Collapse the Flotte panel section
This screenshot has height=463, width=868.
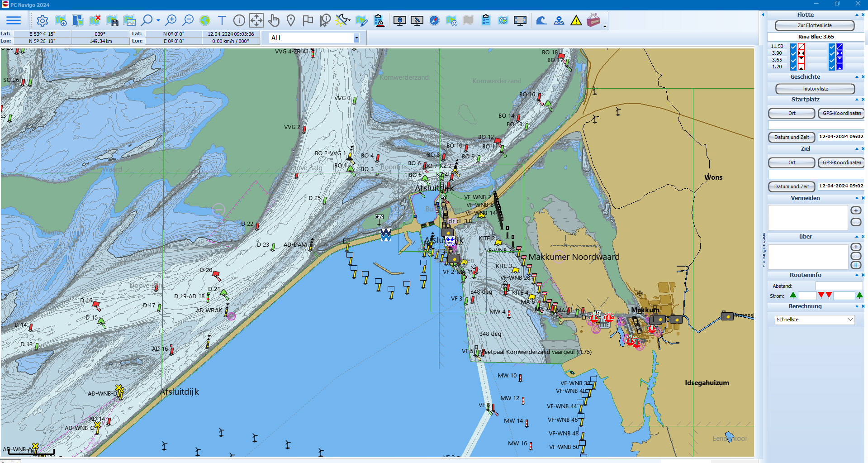857,15
